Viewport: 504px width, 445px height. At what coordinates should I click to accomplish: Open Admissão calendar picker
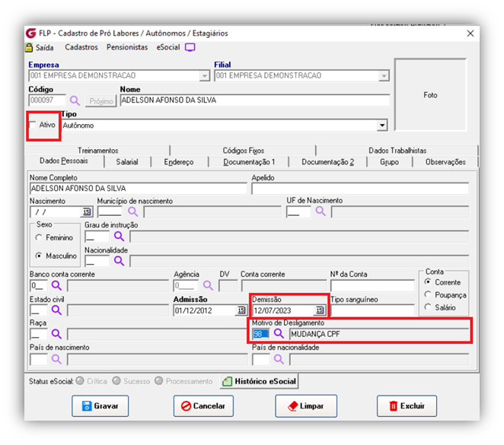pos(241,310)
